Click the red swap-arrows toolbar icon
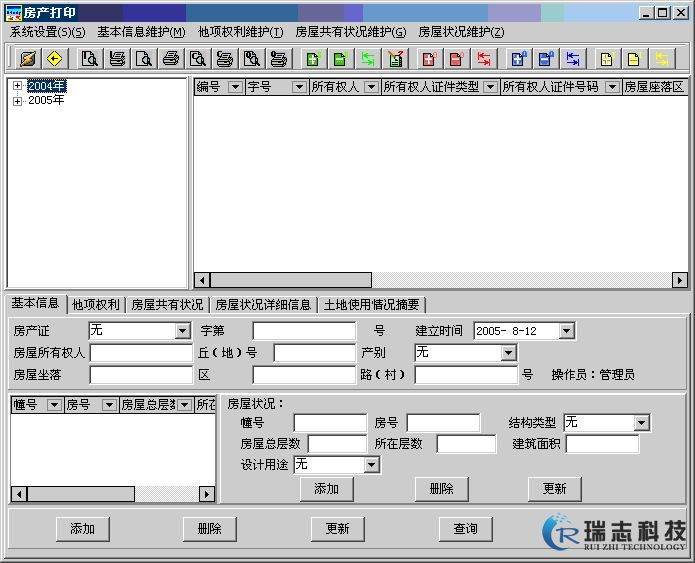The height and width of the screenshot is (563, 695). (x=484, y=58)
